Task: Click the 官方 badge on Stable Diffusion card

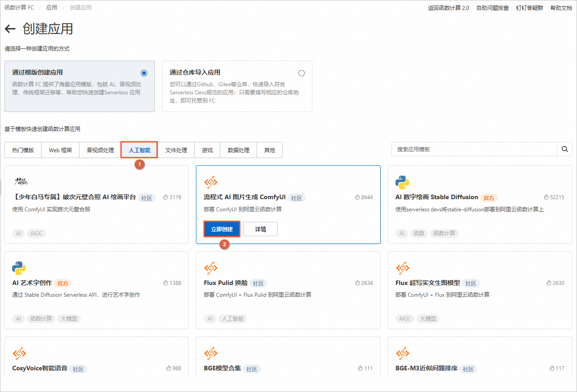Action: click(489, 198)
